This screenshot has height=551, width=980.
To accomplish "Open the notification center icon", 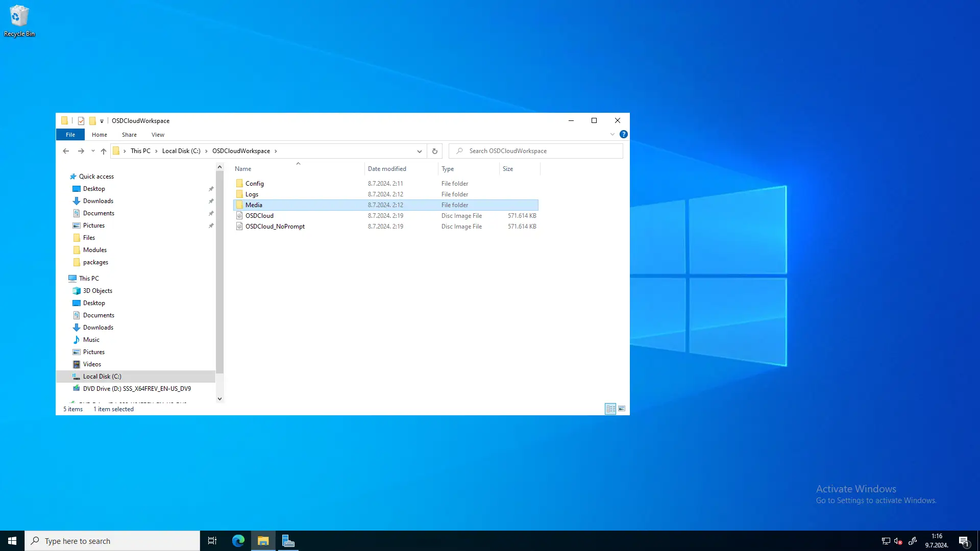I will pos(964,541).
